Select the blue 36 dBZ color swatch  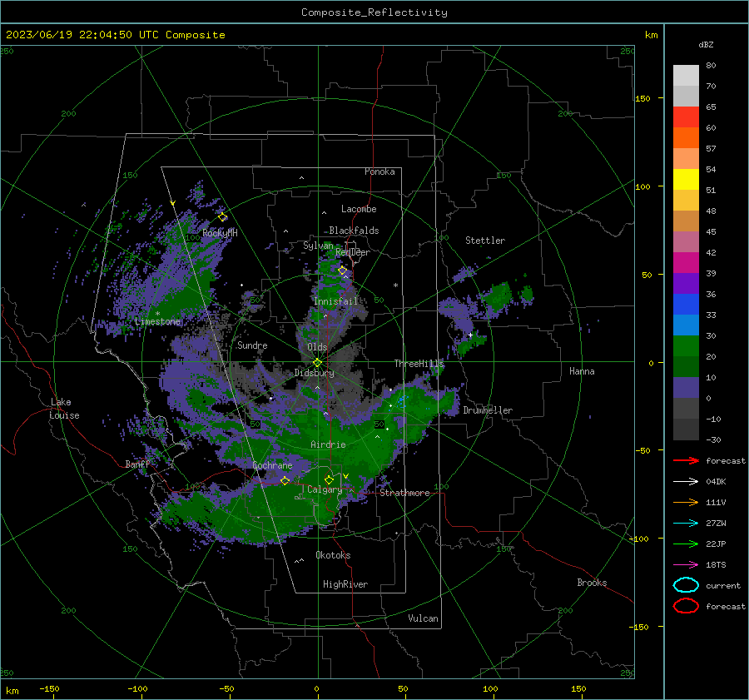click(x=686, y=304)
